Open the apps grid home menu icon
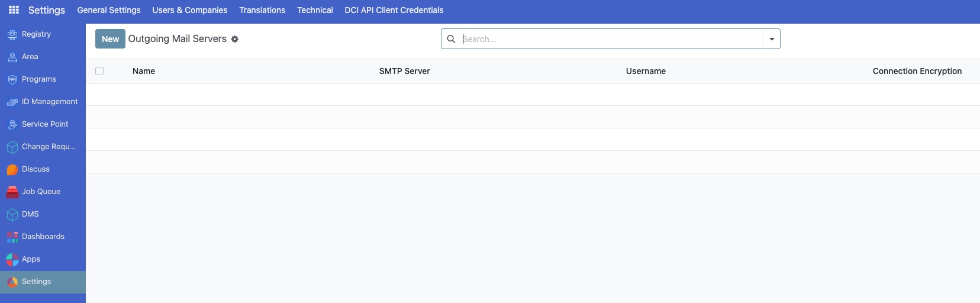The width and height of the screenshot is (980, 303). click(14, 10)
